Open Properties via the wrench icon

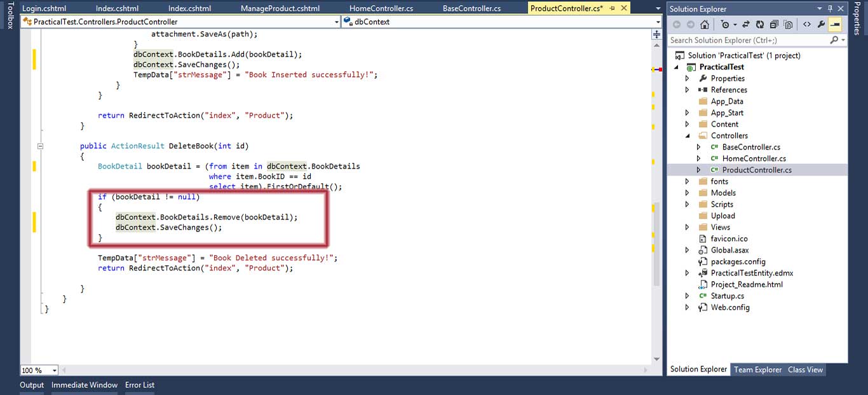coord(821,24)
